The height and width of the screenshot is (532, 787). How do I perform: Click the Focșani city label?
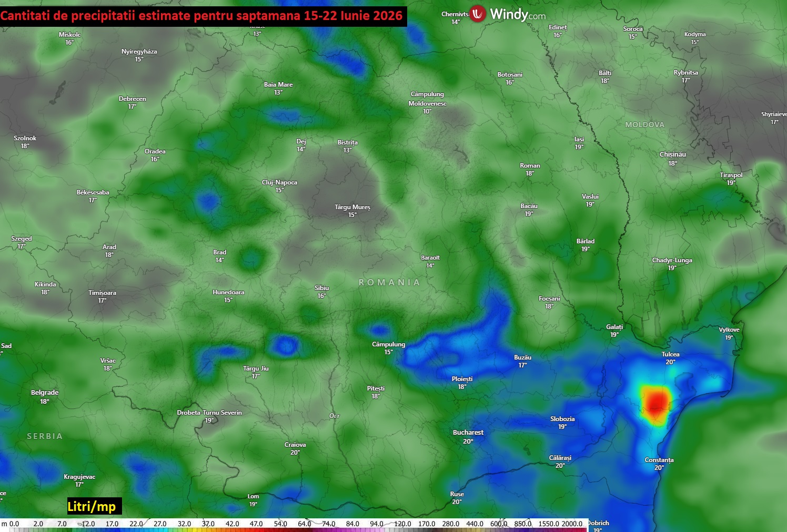tap(549, 299)
